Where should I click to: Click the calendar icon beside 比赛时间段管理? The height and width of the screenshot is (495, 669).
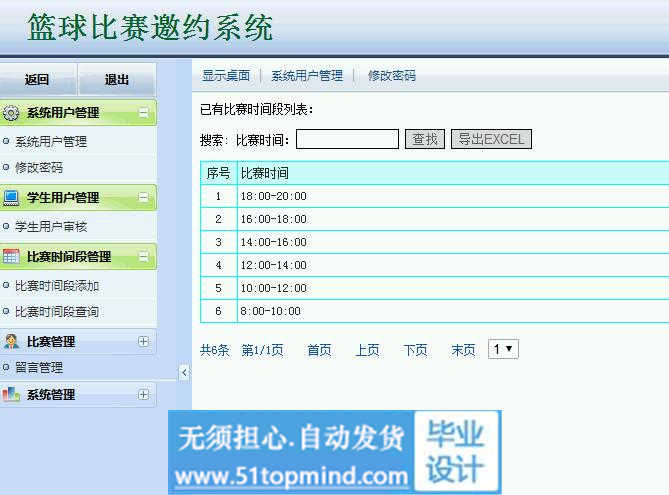point(12,257)
